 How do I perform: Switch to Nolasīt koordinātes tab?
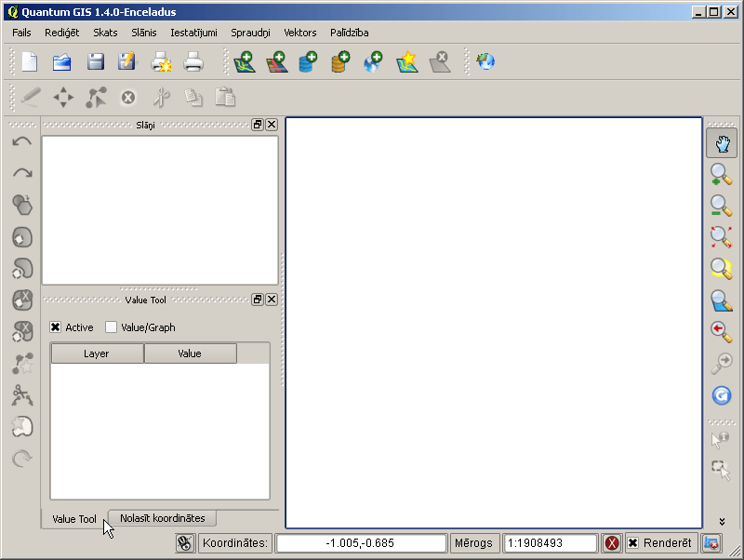(162, 518)
